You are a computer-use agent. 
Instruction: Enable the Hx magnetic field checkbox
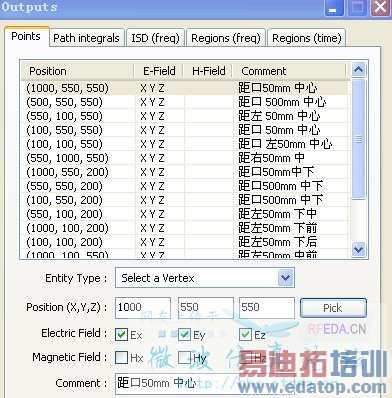pyautogui.click(x=121, y=358)
